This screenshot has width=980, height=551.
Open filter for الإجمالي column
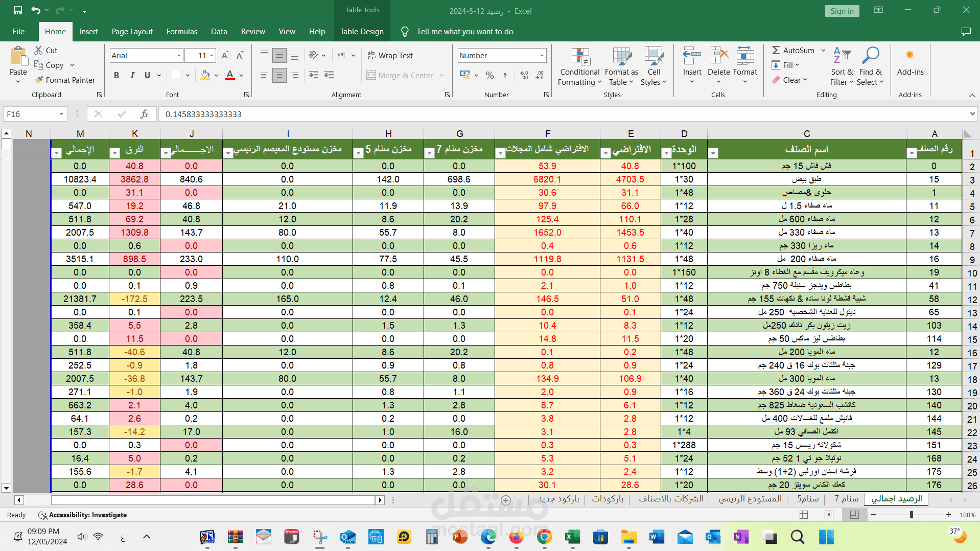point(56,153)
